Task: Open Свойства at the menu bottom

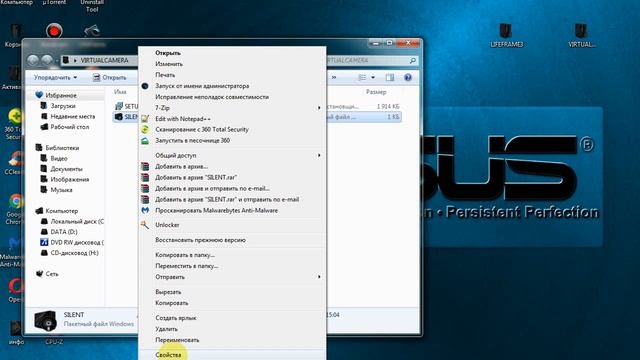Action: click(x=168, y=355)
